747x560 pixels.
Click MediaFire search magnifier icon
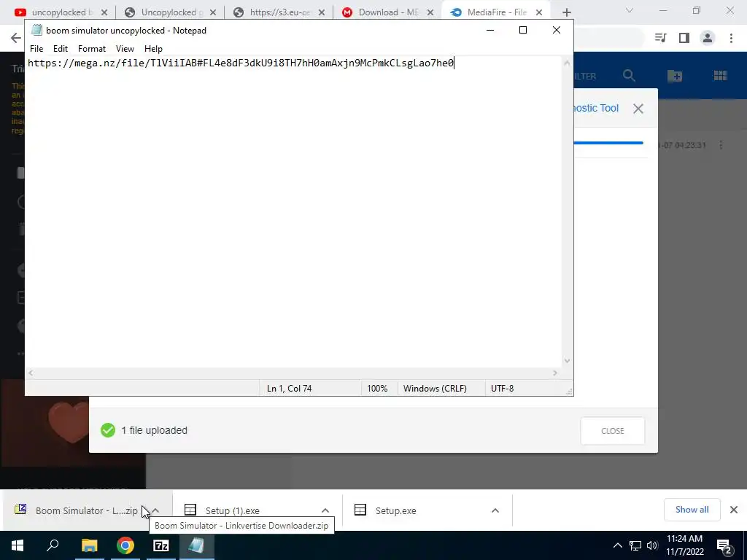[629, 76]
